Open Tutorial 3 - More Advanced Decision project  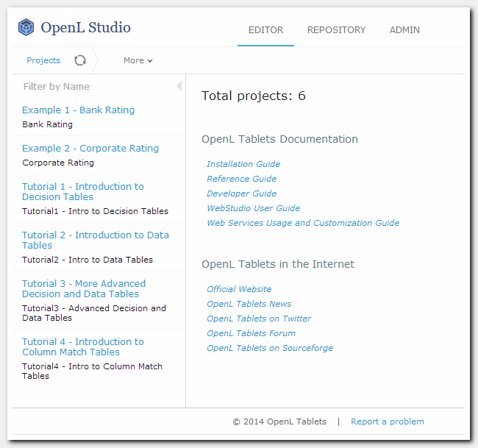click(84, 288)
